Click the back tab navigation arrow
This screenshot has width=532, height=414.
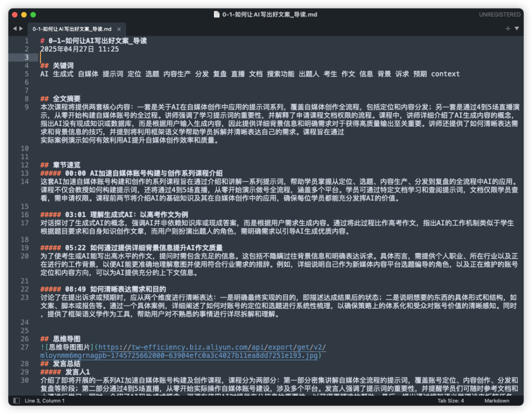click(15, 29)
